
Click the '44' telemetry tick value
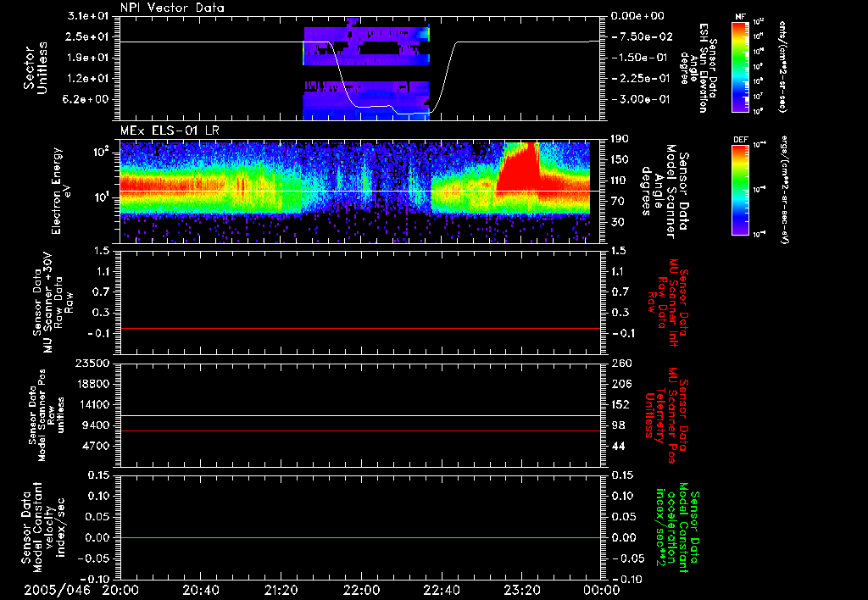(x=617, y=446)
